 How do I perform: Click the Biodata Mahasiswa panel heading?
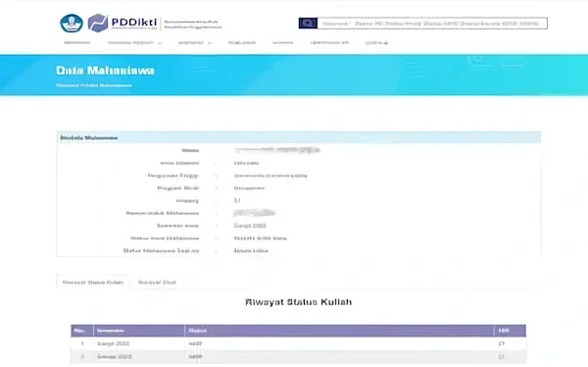(89, 137)
